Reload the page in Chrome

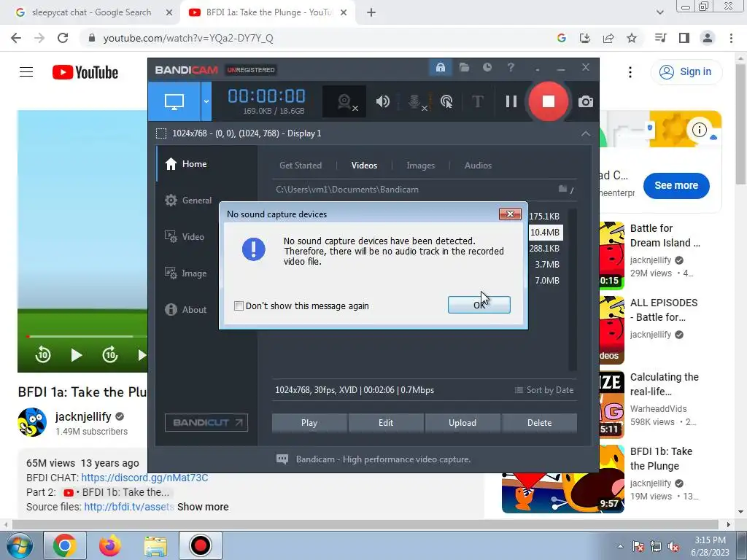pos(63,38)
